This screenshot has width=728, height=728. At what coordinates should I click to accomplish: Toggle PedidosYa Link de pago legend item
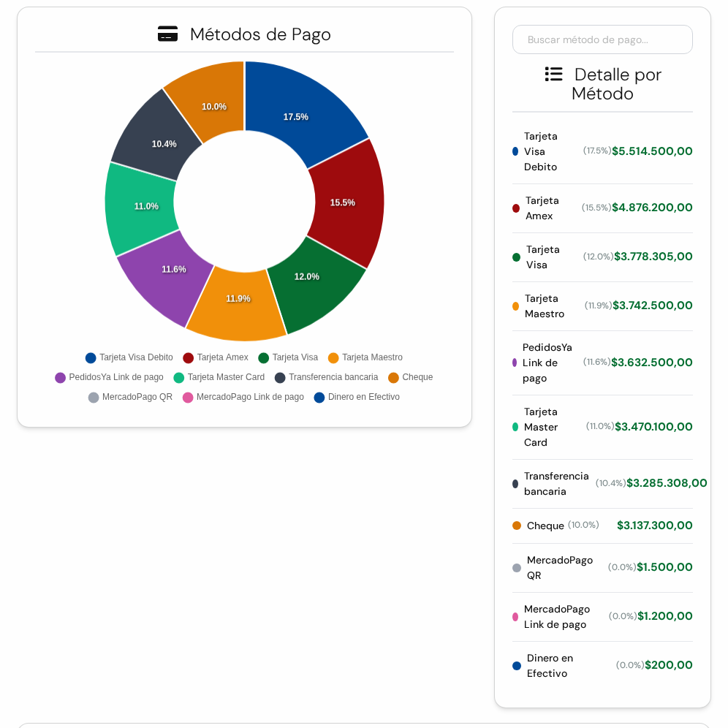(x=109, y=377)
